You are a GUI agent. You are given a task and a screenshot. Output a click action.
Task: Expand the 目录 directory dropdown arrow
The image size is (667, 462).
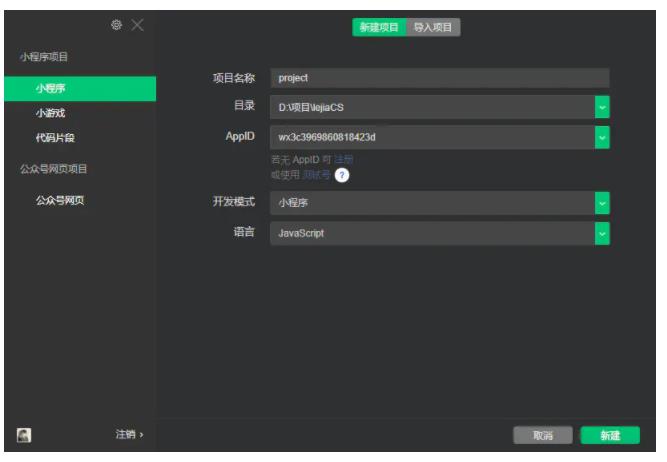(x=602, y=107)
